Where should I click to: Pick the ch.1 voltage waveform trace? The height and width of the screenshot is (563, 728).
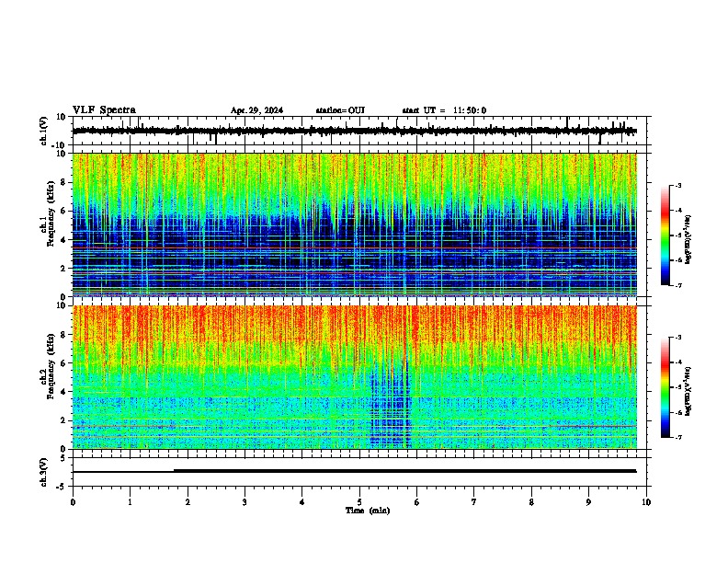[354, 131]
